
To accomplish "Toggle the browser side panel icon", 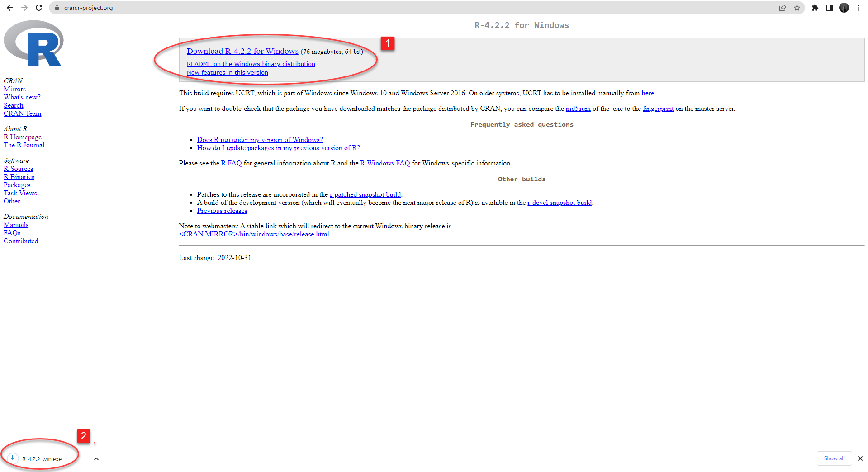I will pyautogui.click(x=830, y=8).
